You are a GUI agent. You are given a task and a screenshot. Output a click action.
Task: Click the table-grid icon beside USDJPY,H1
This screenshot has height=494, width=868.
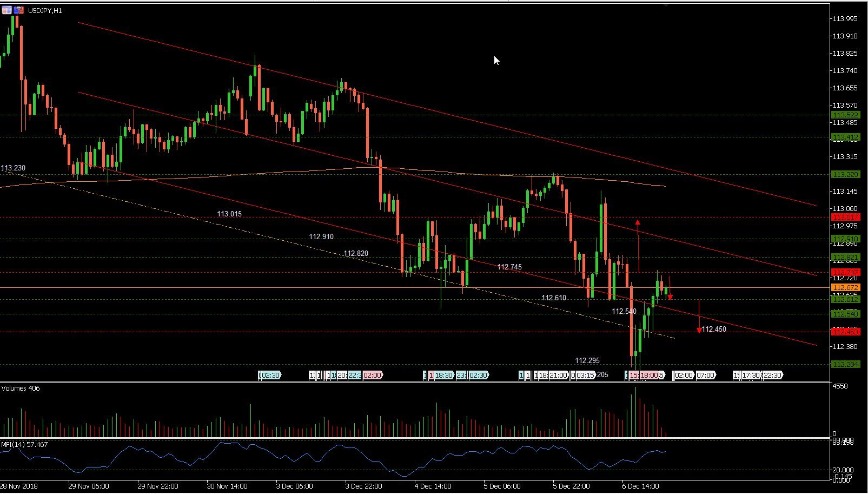coord(6,10)
